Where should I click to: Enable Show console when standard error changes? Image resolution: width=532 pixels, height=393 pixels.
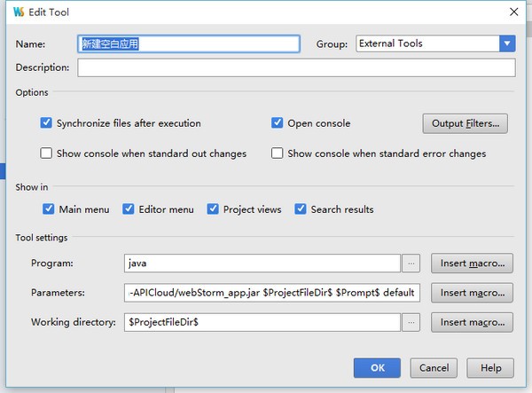tap(278, 153)
